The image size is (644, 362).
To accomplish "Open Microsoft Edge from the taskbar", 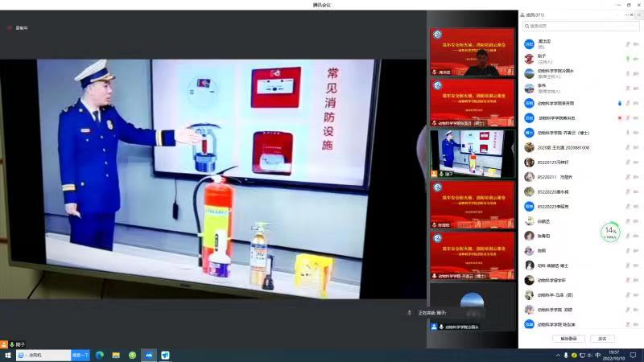I will tap(100, 355).
